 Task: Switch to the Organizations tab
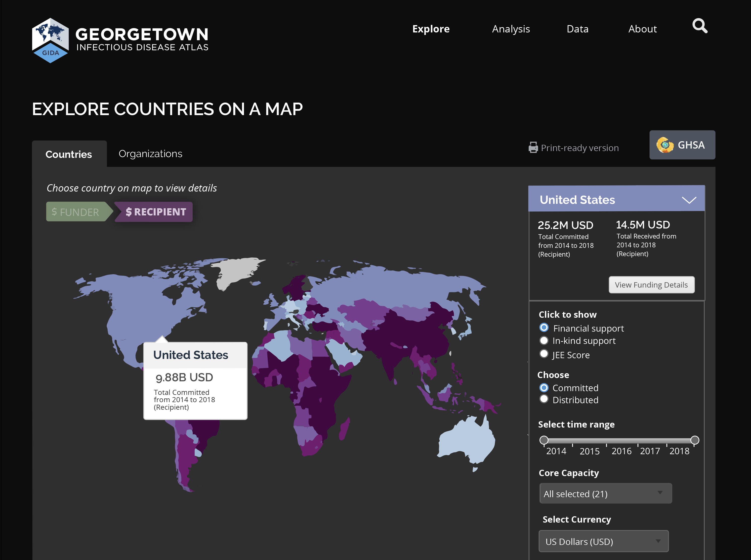pos(150,154)
